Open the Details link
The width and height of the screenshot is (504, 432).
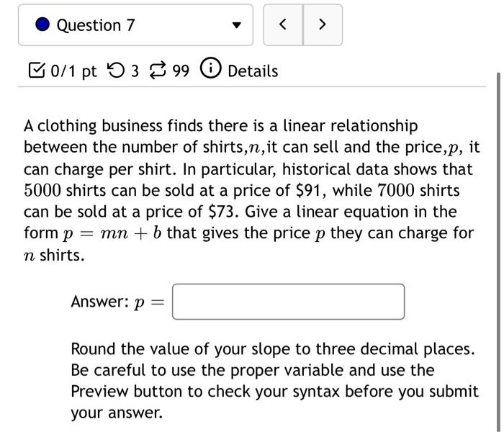pos(252,71)
